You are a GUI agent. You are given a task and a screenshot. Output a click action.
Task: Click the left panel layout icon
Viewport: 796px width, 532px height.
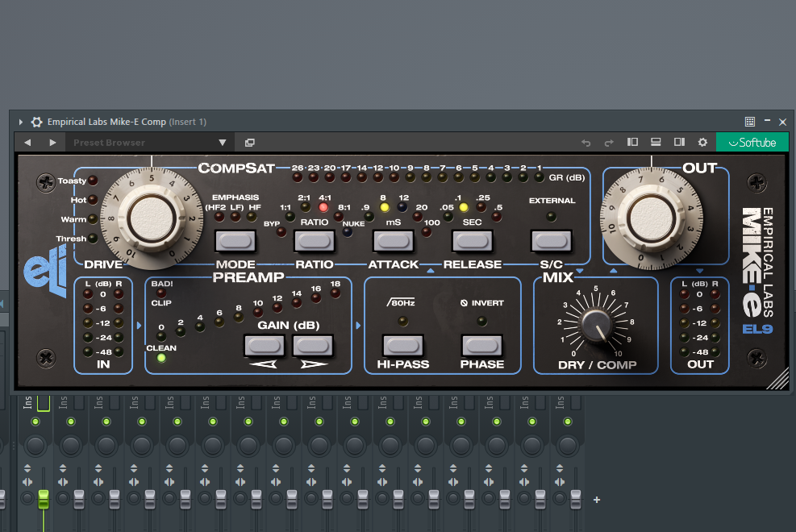click(x=632, y=142)
